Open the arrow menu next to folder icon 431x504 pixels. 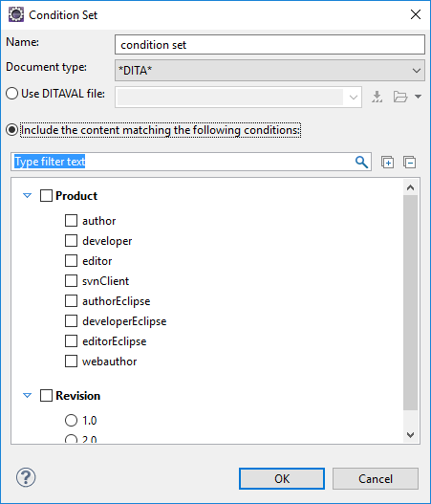tap(418, 97)
